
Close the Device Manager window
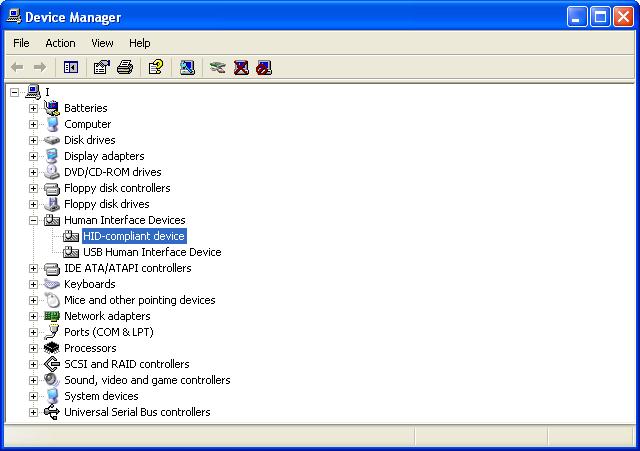[x=623, y=17]
